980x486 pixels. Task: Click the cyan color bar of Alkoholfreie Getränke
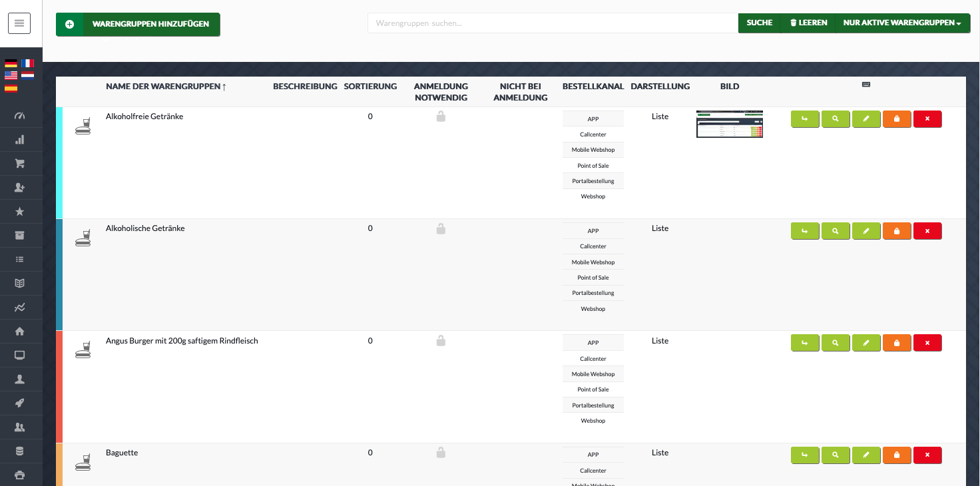pos(59,162)
